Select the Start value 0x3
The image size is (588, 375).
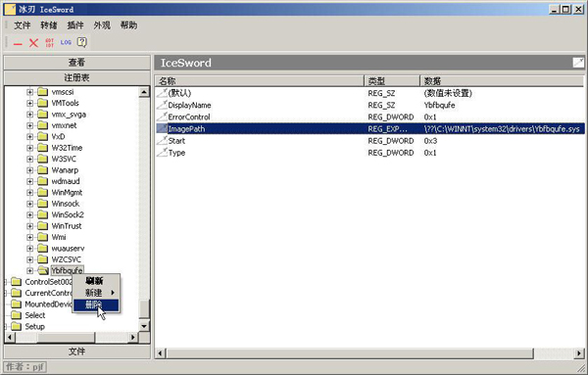click(430, 141)
